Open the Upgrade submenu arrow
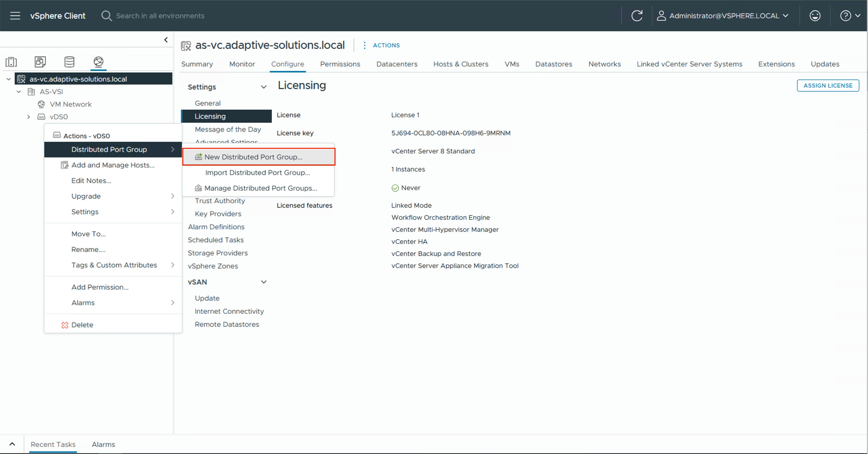 173,196
